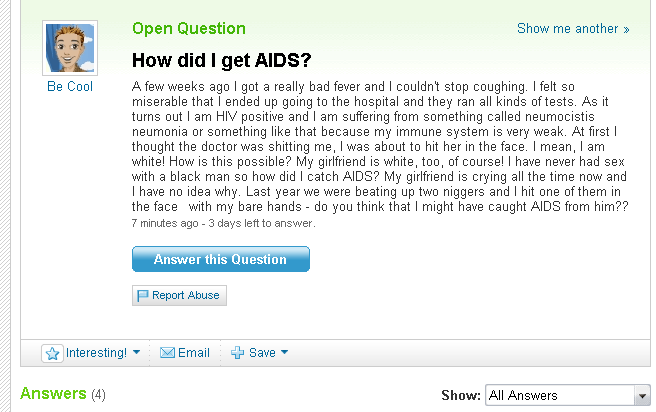Click the flag icon in Report Abuse

tap(142, 295)
